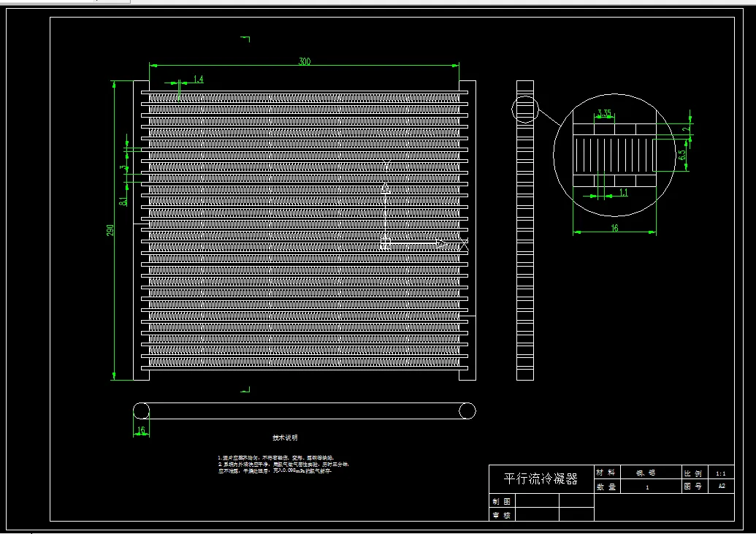756x534 pixels.
Task: Click the right header pipe circle in the bottom view
Action: (467, 411)
